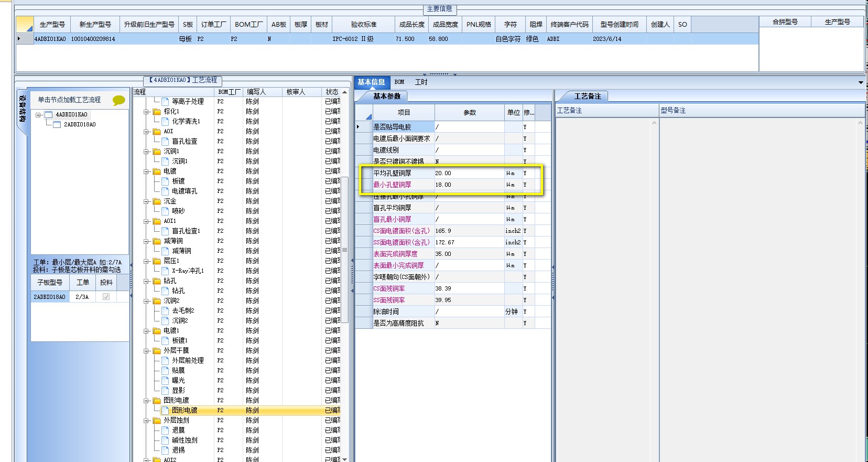Image resolution: width=868 pixels, height=462 pixels.
Task: Click the 合拼型号 column header
Action: pyautogui.click(x=785, y=22)
